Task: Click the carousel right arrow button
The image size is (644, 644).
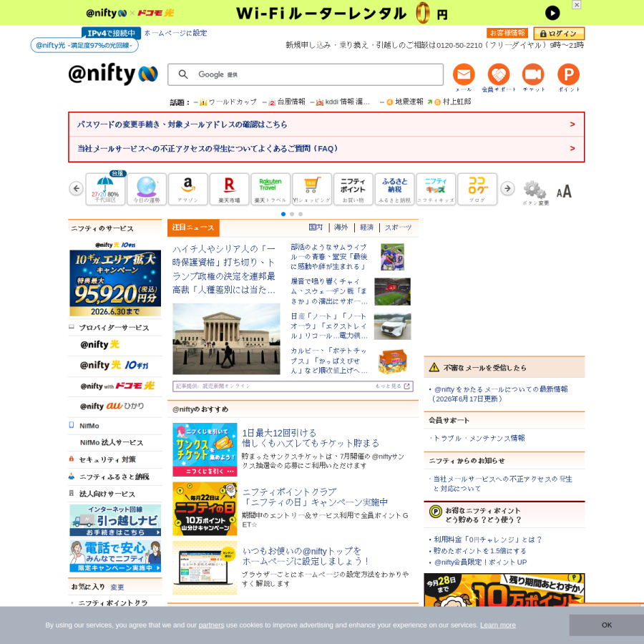Action: pyautogui.click(x=507, y=188)
